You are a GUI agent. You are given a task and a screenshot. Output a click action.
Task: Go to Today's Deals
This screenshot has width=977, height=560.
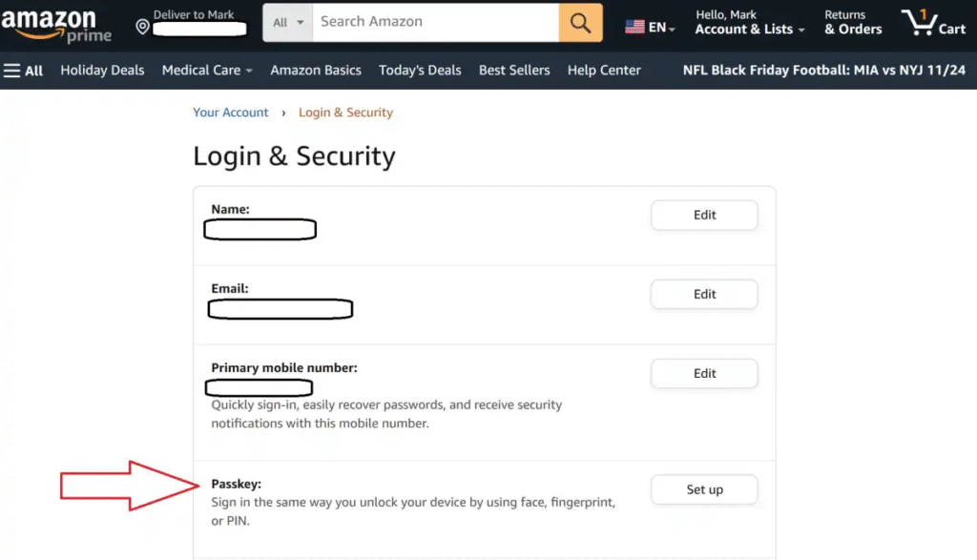coord(420,70)
